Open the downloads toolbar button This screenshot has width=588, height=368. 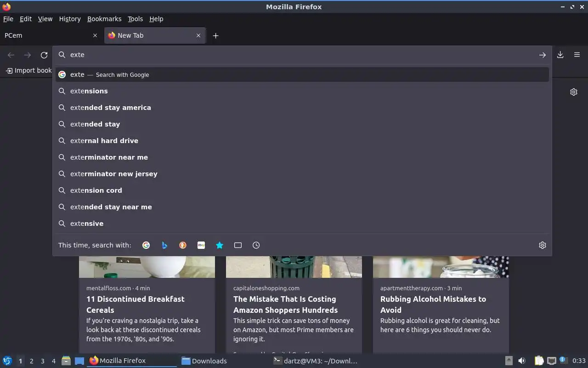(x=560, y=55)
